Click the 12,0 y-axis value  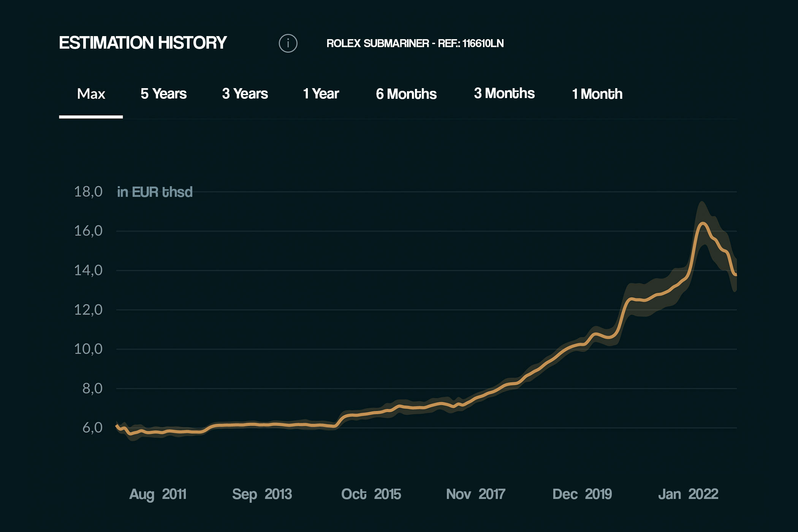click(x=88, y=310)
